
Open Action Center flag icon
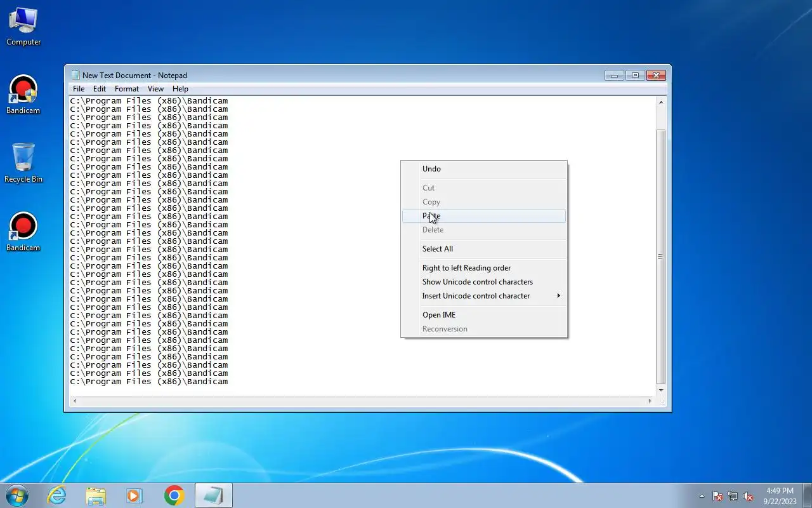(x=717, y=496)
